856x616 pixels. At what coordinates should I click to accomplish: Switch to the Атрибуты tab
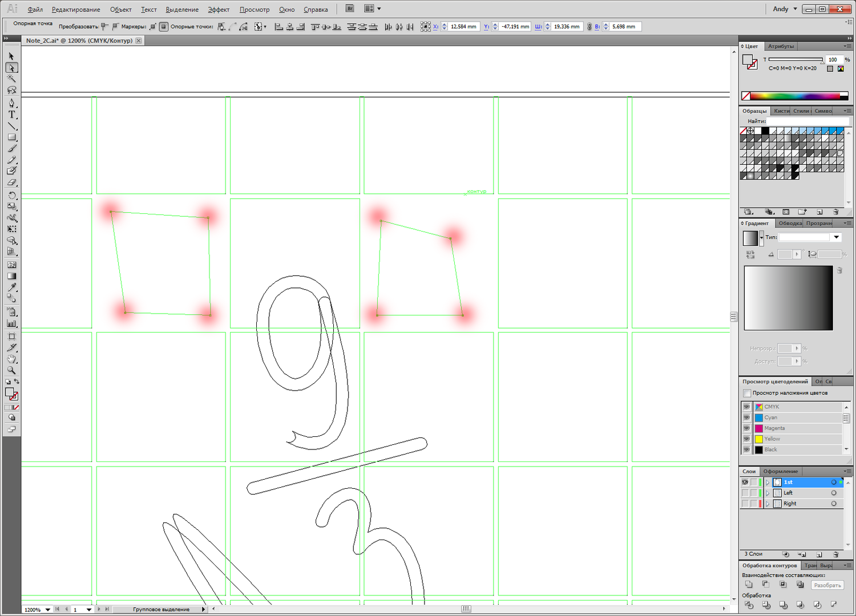click(781, 46)
